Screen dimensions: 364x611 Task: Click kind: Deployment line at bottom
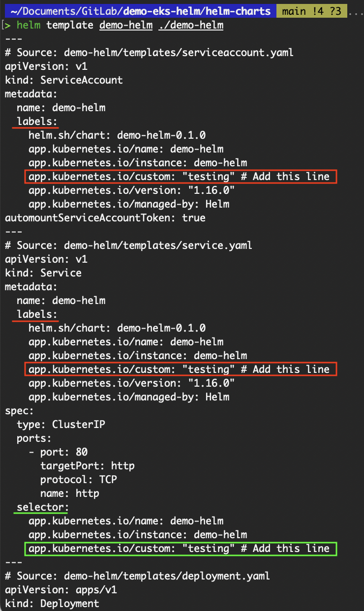point(52,603)
